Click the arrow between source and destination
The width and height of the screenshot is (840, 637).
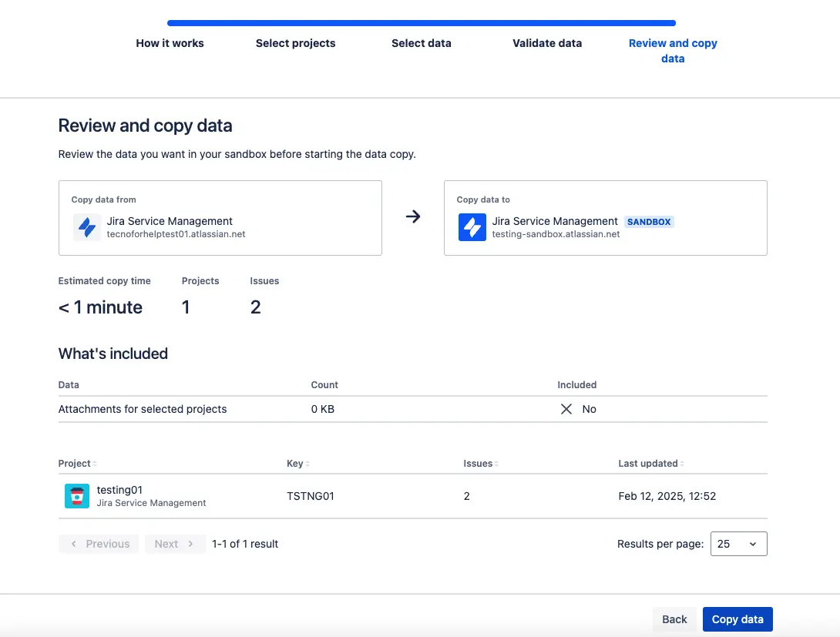[x=413, y=216]
